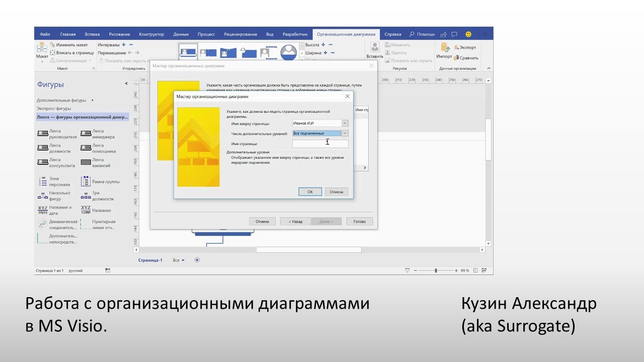This screenshot has height=362, width=644.
Task: Click the Помощник search box
Action: (422, 34)
